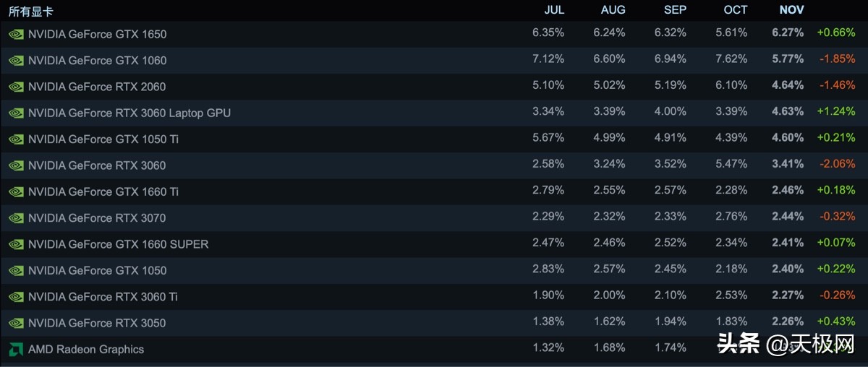Click NVIDIA icon next to RTX 3060 Laptop GPU

pos(16,113)
